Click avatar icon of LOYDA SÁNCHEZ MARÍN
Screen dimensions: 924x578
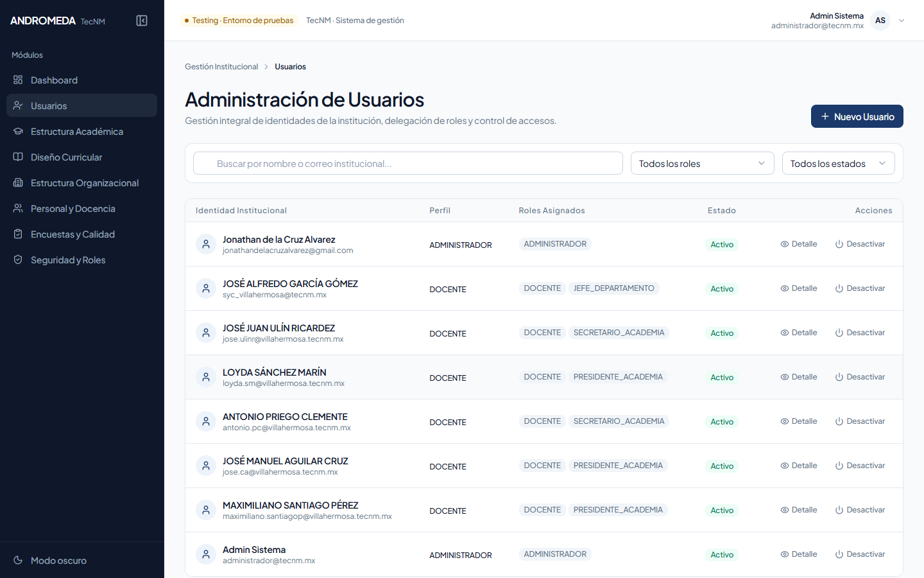tap(206, 377)
